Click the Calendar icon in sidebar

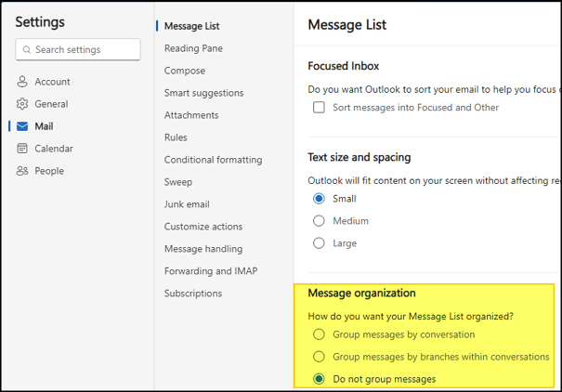22,149
